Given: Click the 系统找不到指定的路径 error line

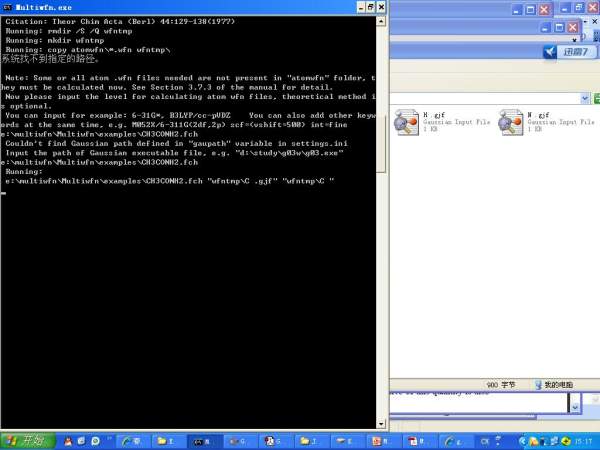Looking at the screenshot, I should 50,59.
